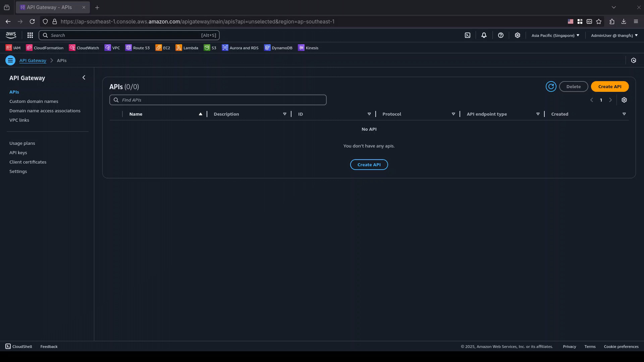Open Aurora and RDS shortcut
Screen dimensions: 644x362
pyautogui.click(x=240, y=48)
